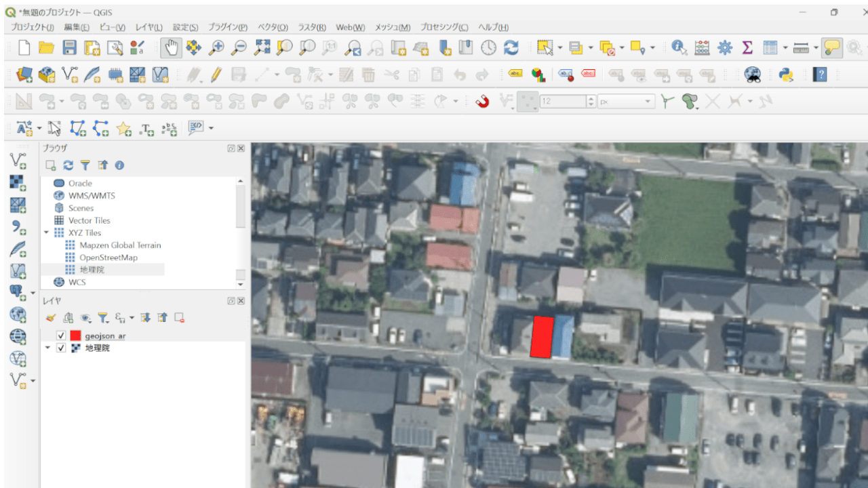Uncheck visibility of the geojson_ar layer
Screen dimensions: 868x488
click(x=61, y=335)
